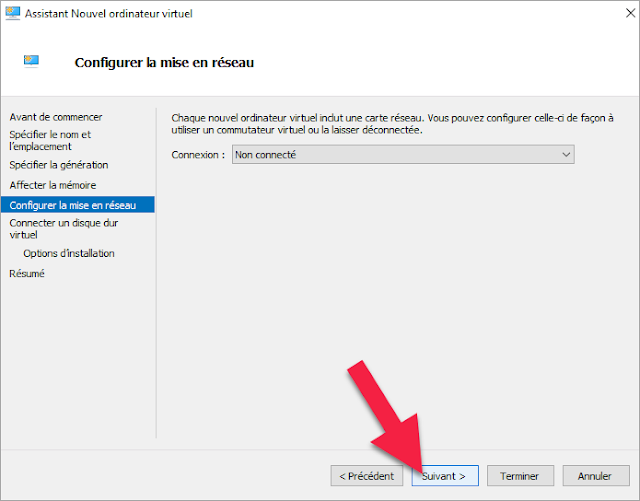Open the Connecter un disque dur virtuel step
The image size is (640, 501).
coord(64,229)
